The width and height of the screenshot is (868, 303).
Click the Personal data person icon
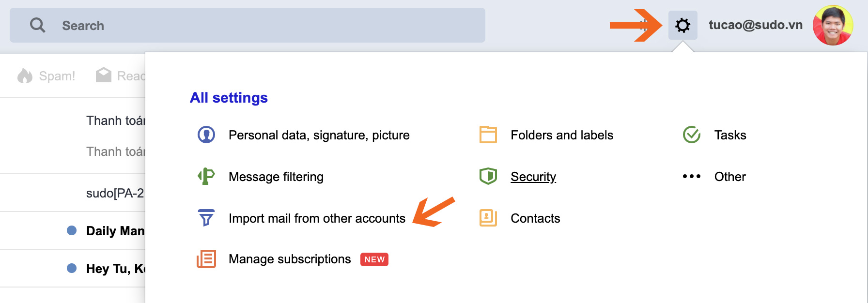[206, 135]
